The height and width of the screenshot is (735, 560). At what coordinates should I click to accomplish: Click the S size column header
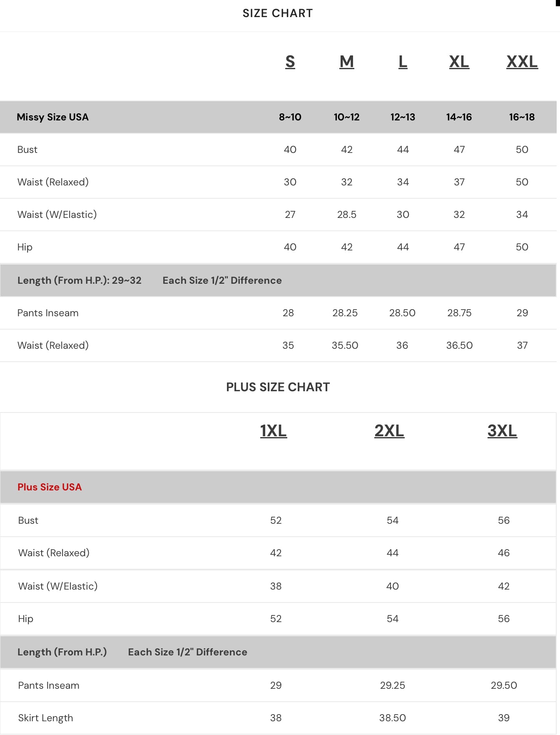pyautogui.click(x=290, y=62)
